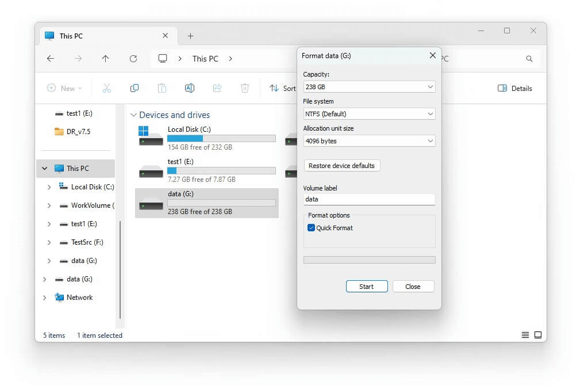
Task: Click the Delete icon in the toolbar
Action: pos(244,87)
